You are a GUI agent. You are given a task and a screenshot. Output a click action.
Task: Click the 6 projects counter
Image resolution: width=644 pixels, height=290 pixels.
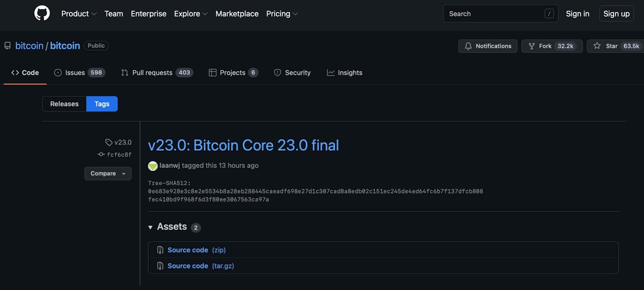pos(253,72)
